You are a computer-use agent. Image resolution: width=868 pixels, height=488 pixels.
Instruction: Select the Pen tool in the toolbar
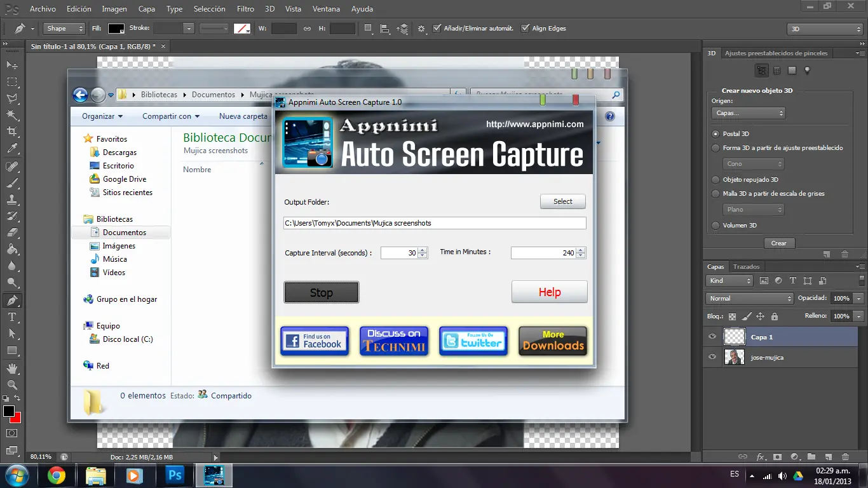(12, 300)
